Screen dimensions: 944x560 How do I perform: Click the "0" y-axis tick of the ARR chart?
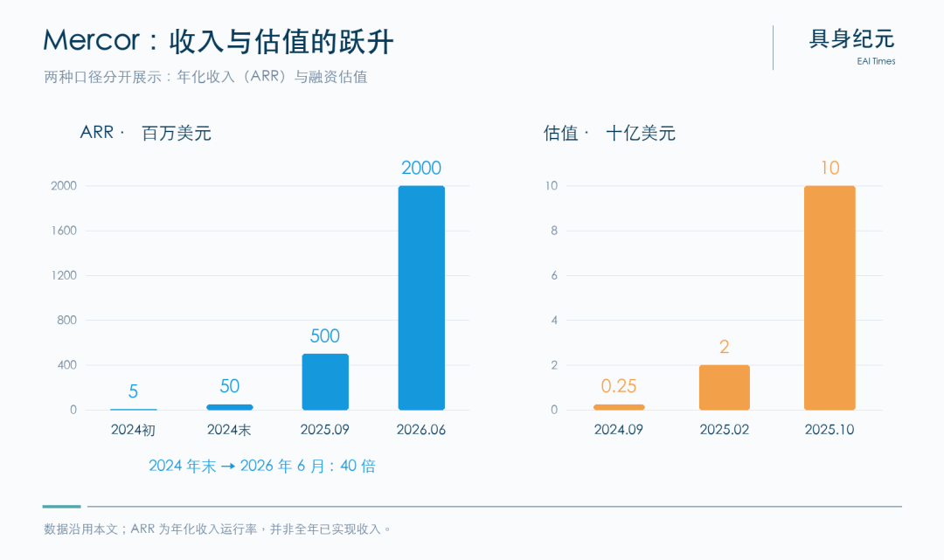pos(73,410)
